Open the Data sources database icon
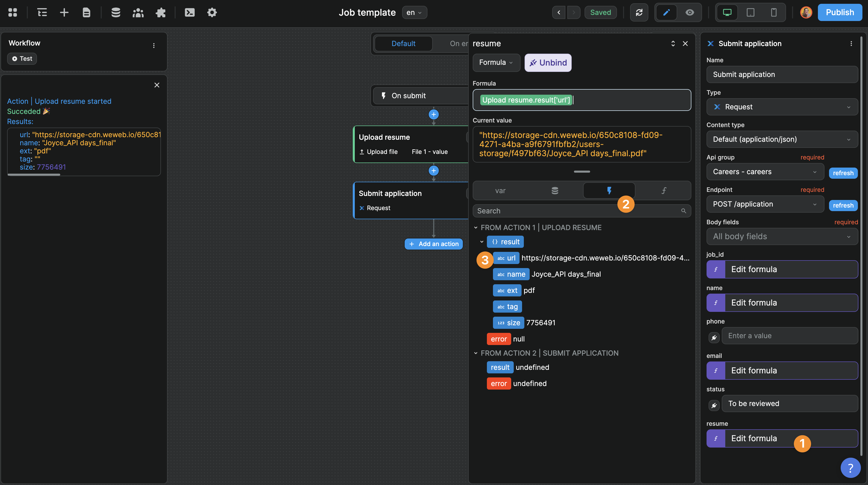This screenshot has width=868, height=485. pyautogui.click(x=116, y=12)
